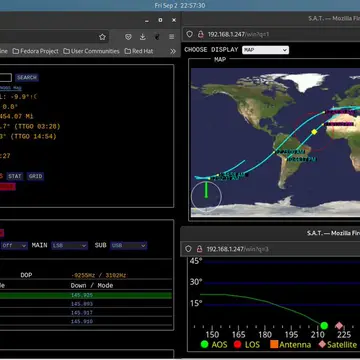Open the dropdown showing Off
The height and width of the screenshot is (360, 360).
click(14, 245)
